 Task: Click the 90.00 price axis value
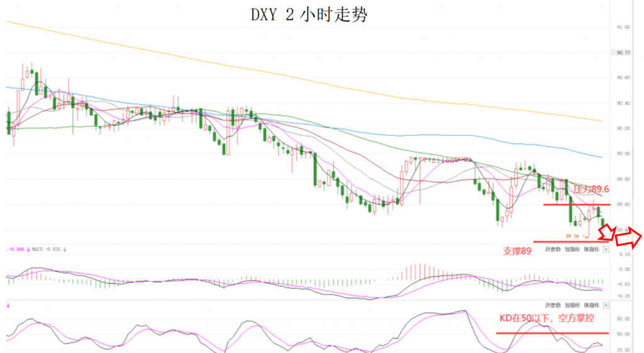point(623,154)
